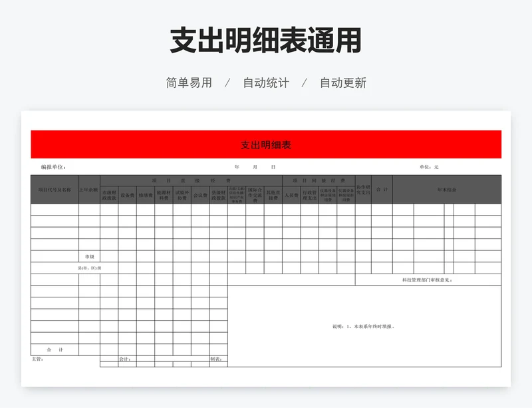Select the 国际合作交流费 column header

tap(255, 195)
